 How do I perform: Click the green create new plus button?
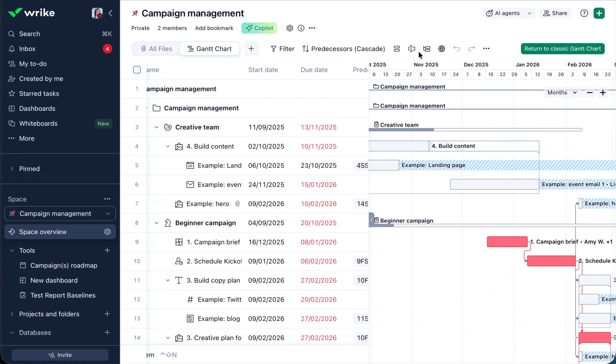tap(599, 13)
